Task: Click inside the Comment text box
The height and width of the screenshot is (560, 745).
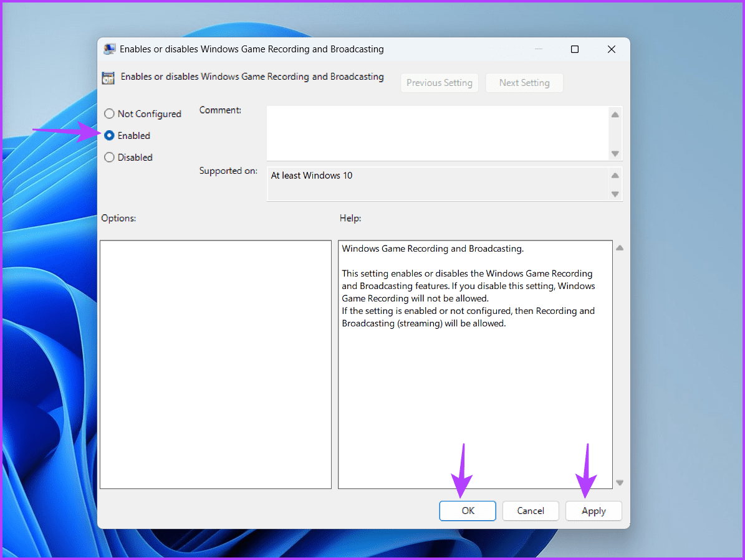Action: pos(437,133)
